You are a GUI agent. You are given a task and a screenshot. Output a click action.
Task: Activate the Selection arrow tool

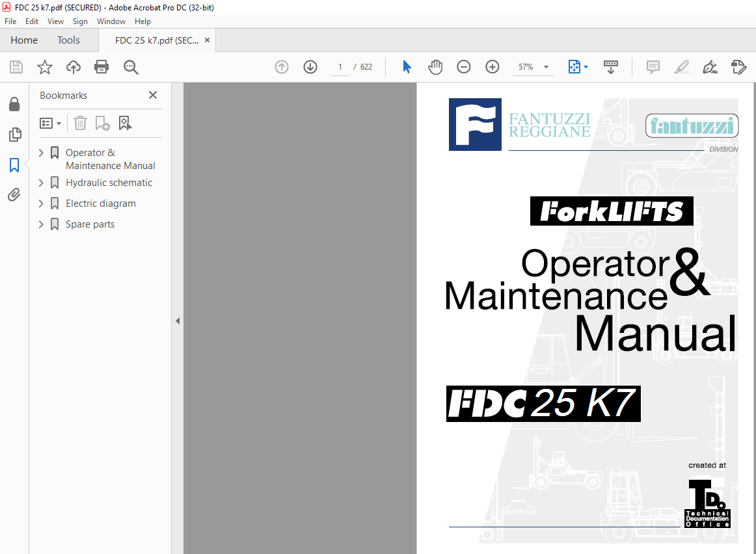click(x=407, y=67)
